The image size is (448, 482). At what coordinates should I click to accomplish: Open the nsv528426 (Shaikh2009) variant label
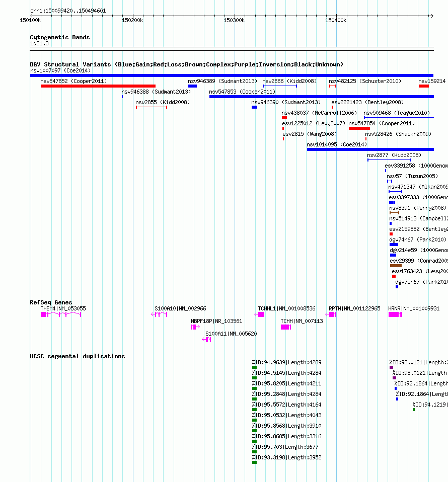click(x=398, y=134)
